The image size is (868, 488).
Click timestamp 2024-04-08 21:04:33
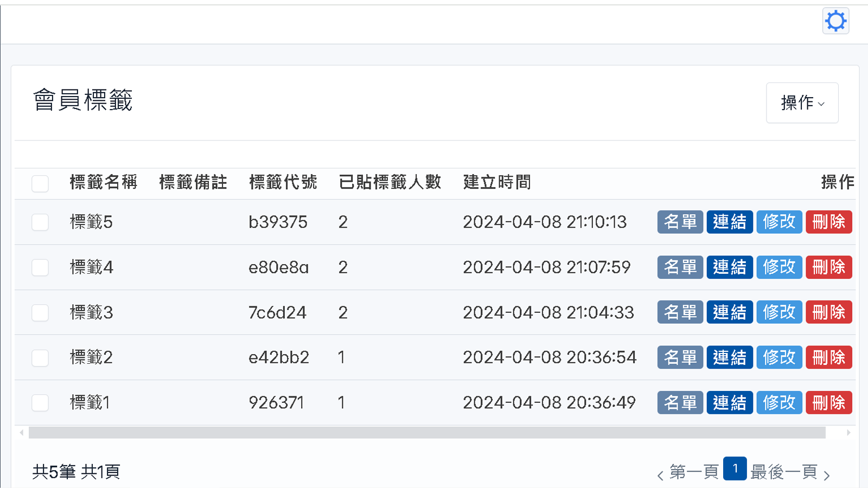[x=548, y=312]
